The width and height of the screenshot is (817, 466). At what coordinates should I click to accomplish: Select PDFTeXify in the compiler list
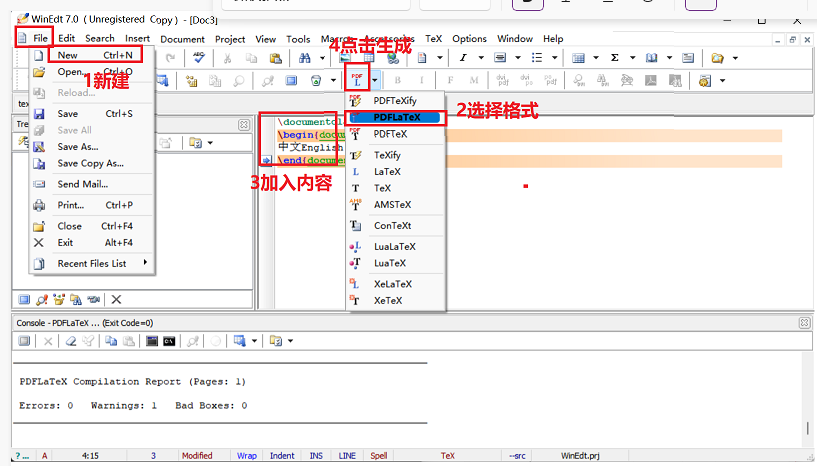[396, 101]
